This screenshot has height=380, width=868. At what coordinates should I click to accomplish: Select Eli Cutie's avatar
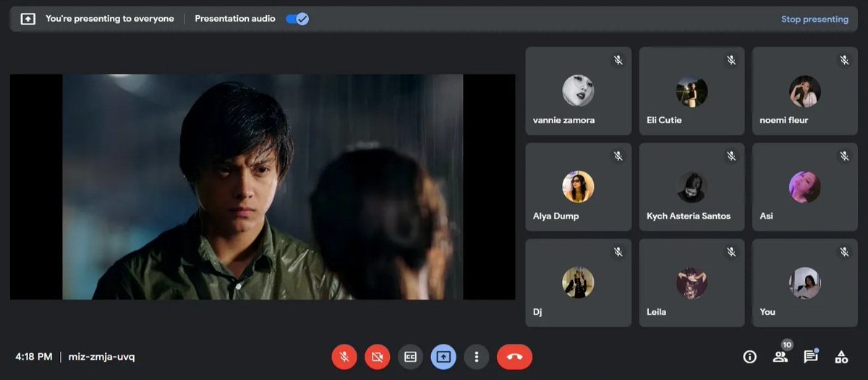click(x=692, y=90)
